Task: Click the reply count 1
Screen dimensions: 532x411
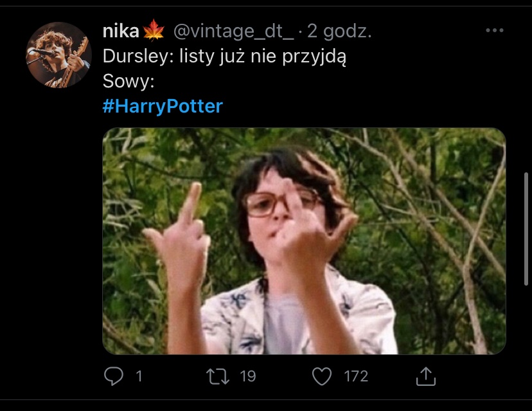Action: [138, 376]
